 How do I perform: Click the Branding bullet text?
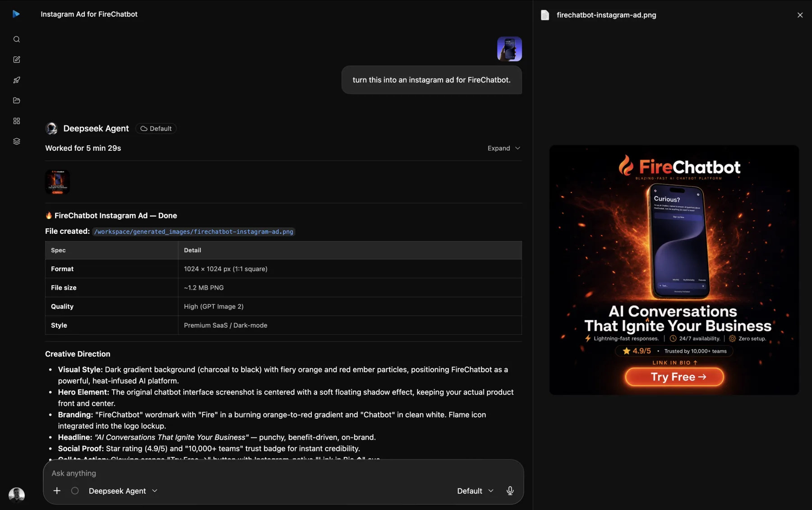[x=272, y=420]
